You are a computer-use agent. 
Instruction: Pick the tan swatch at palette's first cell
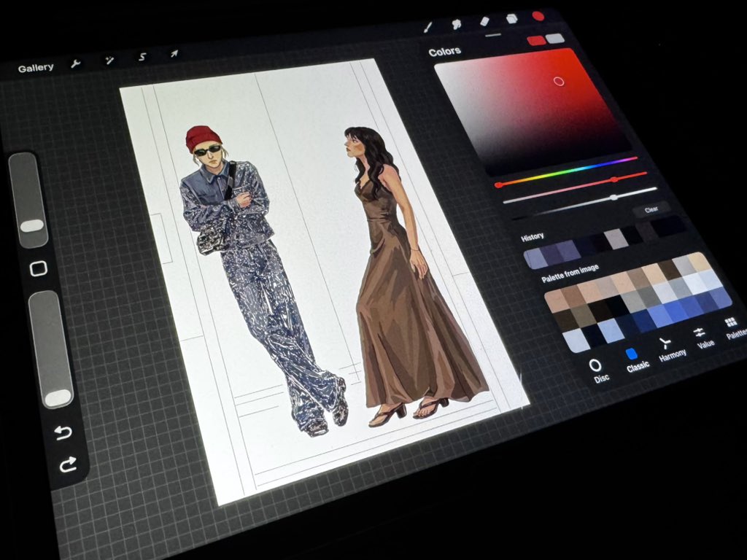tap(554, 303)
